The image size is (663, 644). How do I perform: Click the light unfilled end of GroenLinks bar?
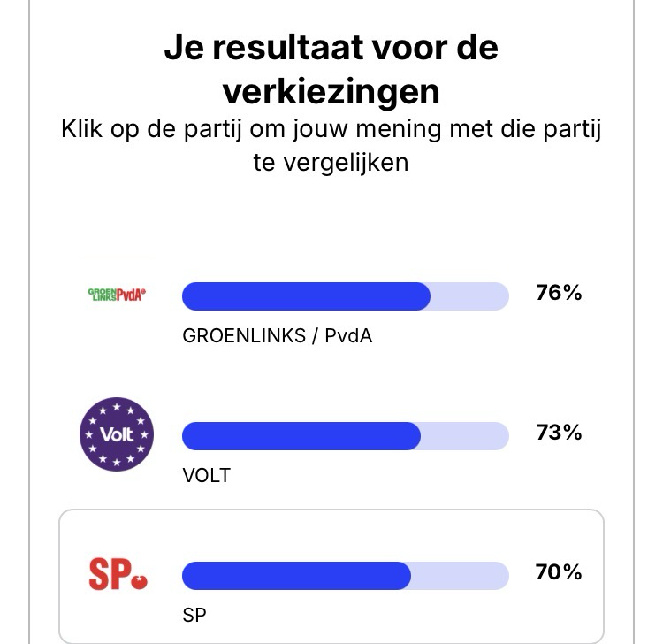(x=470, y=296)
